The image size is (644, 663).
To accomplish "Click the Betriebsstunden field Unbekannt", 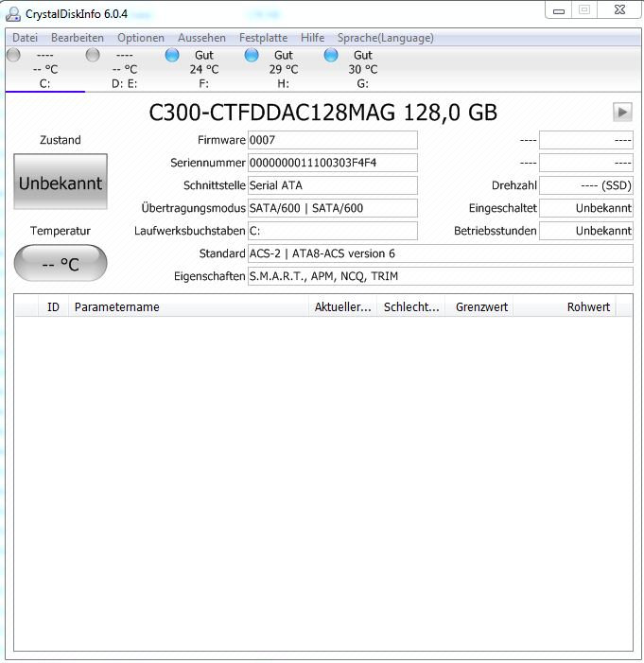I will [586, 231].
